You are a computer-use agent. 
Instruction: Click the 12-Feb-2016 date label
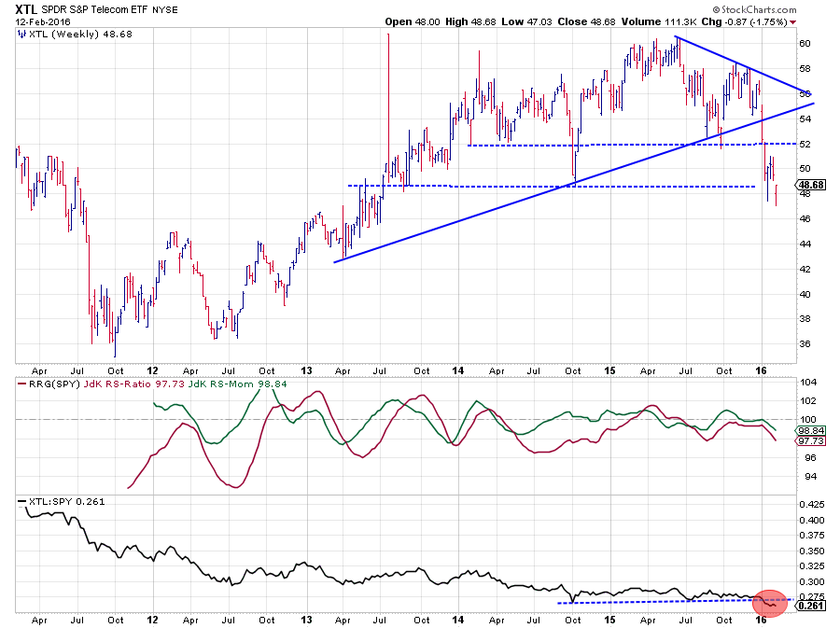(43, 22)
